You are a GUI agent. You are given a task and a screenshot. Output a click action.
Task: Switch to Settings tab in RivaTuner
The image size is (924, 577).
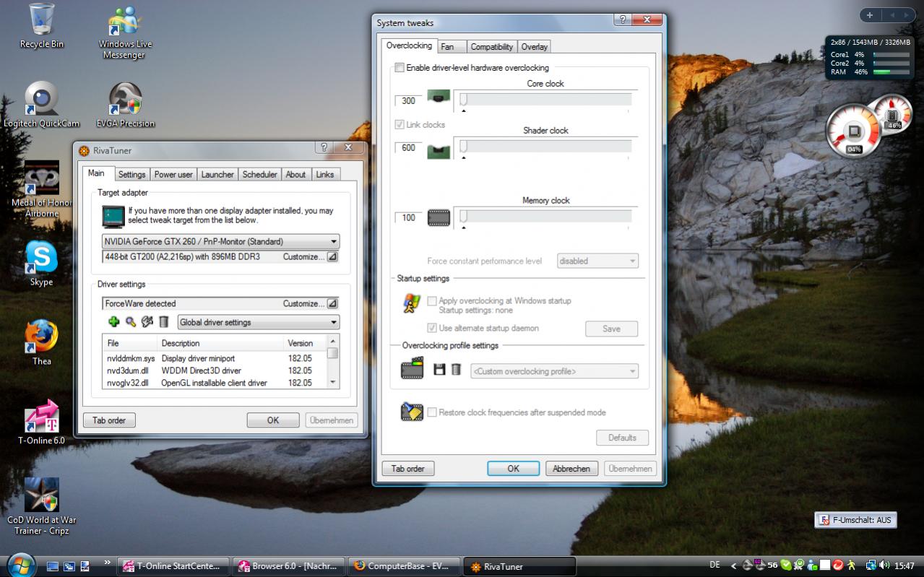pos(132,174)
